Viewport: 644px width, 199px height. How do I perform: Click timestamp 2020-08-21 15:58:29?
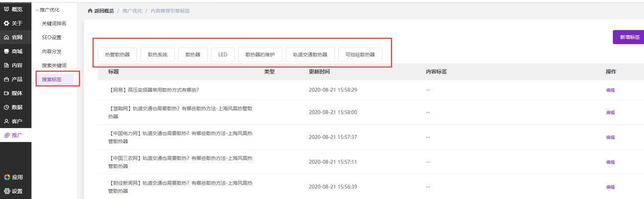click(x=333, y=90)
